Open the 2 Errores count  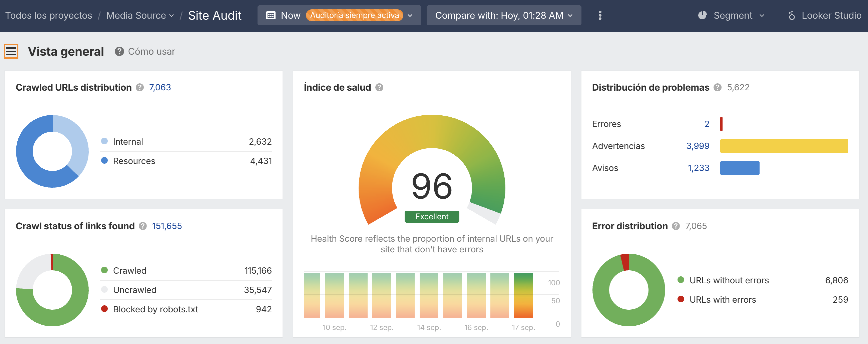(x=707, y=124)
